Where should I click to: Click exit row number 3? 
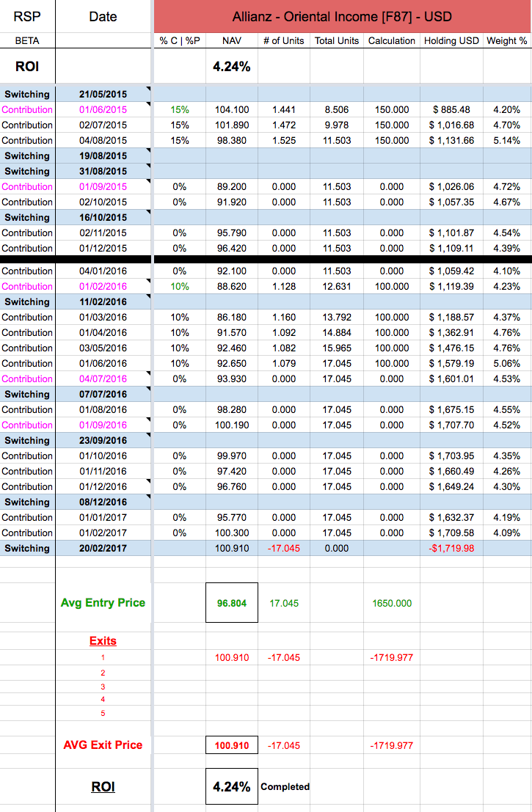(x=103, y=687)
